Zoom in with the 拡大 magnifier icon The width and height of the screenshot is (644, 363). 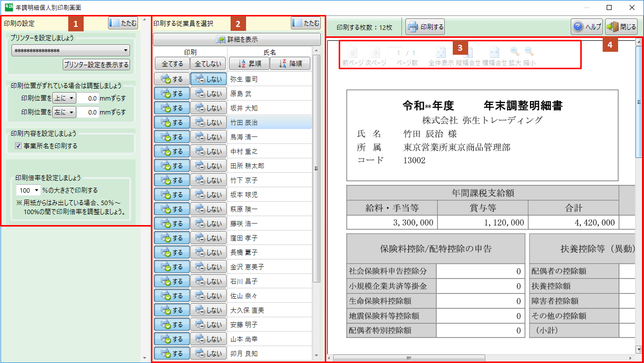click(515, 52)
